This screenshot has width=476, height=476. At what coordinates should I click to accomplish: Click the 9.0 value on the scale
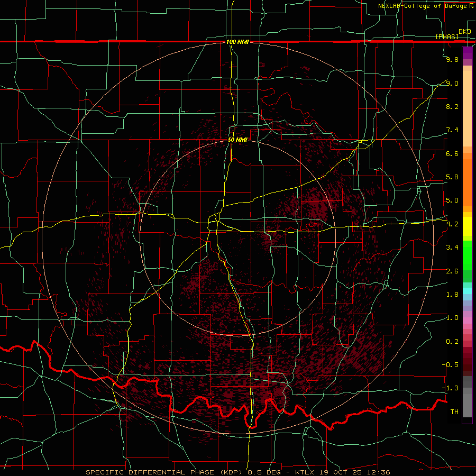pyautogui.click(x=452, y=83)
